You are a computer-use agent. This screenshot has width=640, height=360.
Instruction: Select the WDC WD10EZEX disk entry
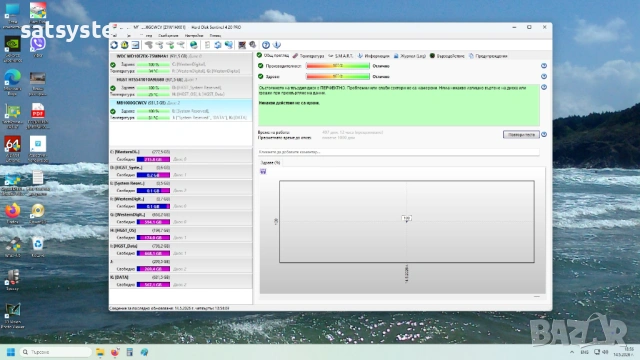(x=181, y=64)
